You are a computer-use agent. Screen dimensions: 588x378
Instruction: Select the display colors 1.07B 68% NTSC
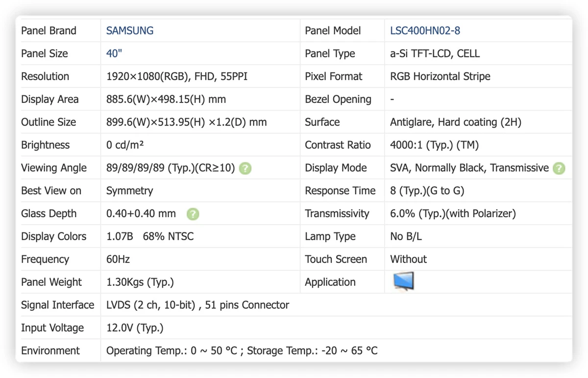[x=150, y=236]
